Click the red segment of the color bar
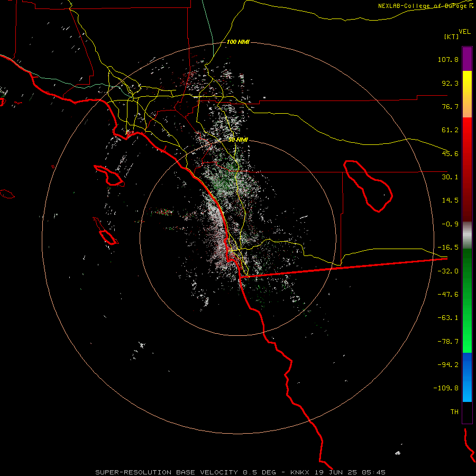 467,169
